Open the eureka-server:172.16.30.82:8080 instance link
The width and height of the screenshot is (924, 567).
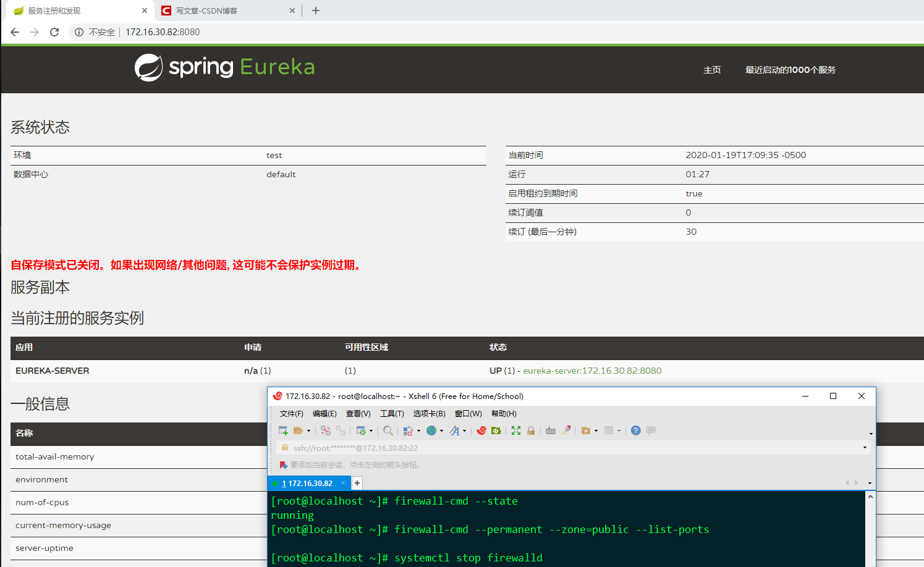(592, 371)
